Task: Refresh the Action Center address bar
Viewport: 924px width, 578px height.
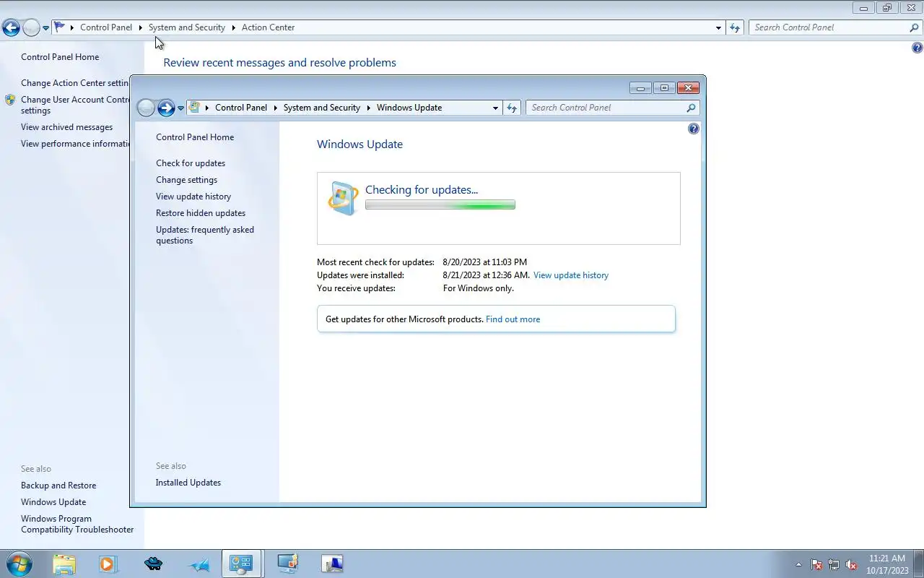Action: point(735,27)
